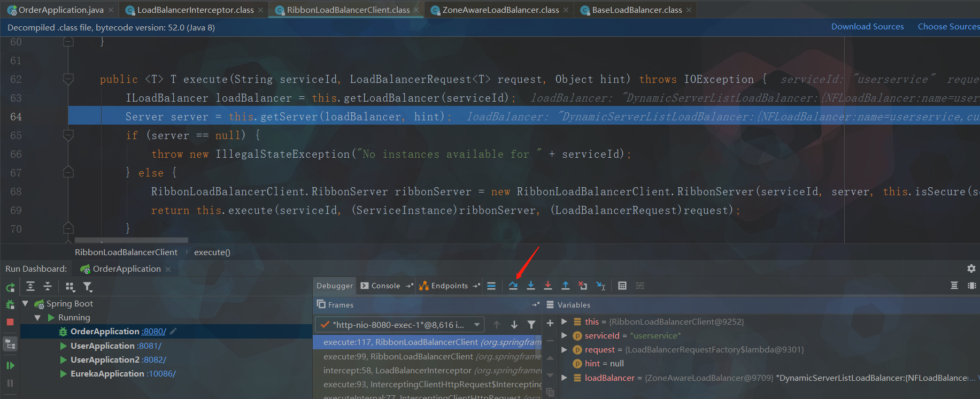
Task: Open the thread selector dropdown
Action: click(x=399, y=325)
